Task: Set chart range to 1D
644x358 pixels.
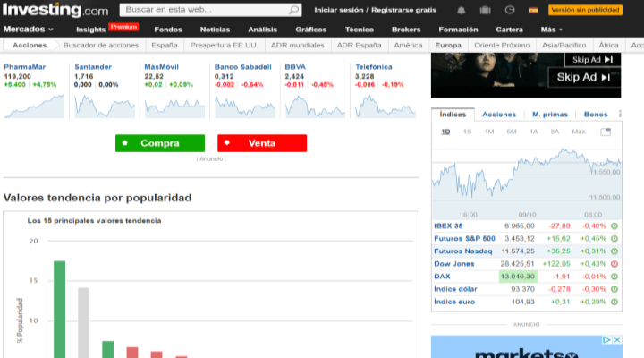Action: (445, 132)
